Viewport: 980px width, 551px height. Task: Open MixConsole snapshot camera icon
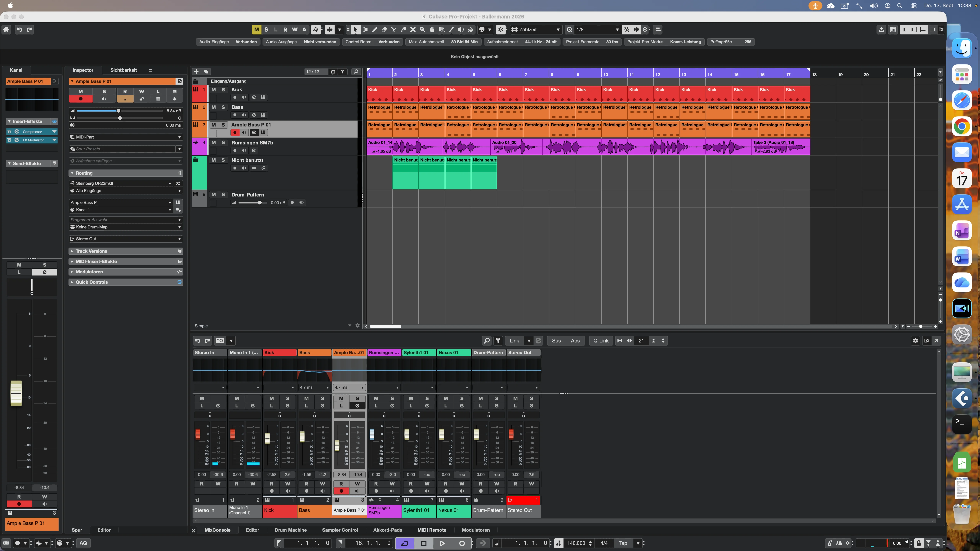220,341
